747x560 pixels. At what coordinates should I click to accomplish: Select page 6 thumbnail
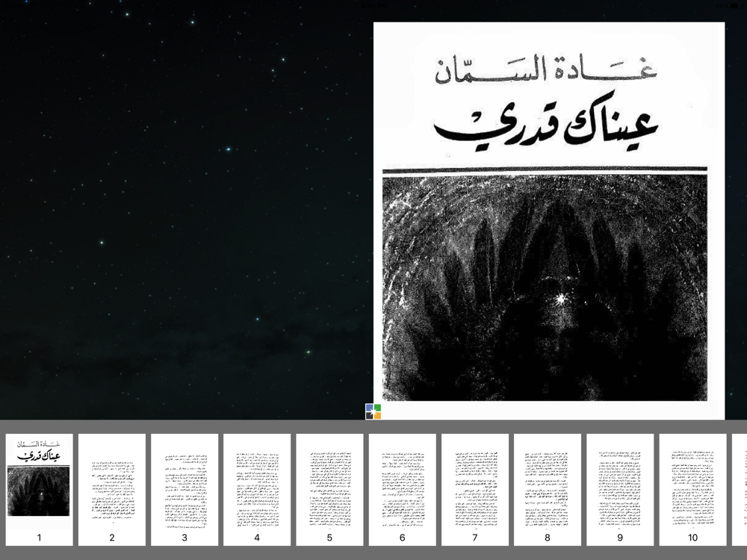coord(402,489)
